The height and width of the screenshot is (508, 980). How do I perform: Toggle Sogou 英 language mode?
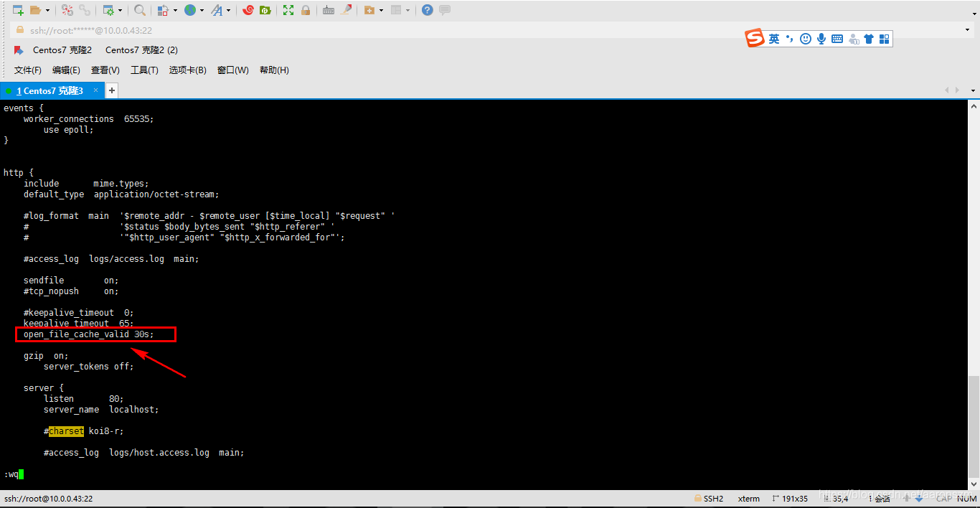[774, 39]
